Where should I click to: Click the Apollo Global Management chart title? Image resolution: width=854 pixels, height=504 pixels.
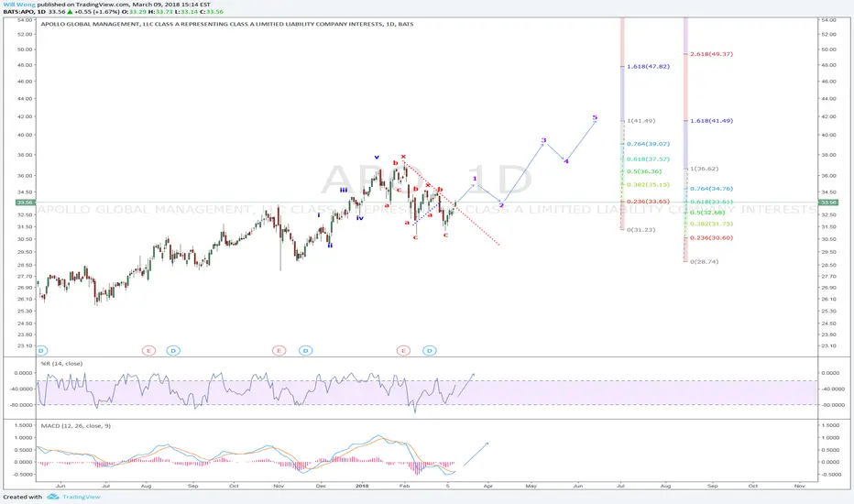coord(227,24)
